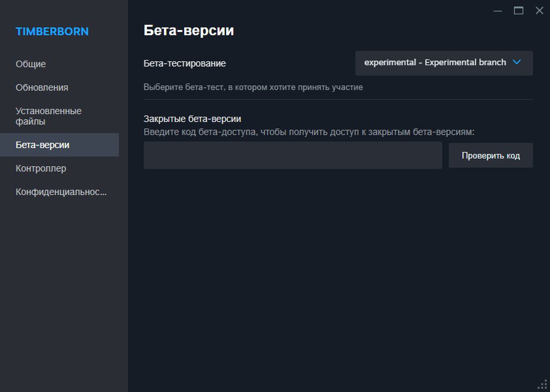
Task: Maximize the properties window
Action: [x=518, y=11]
